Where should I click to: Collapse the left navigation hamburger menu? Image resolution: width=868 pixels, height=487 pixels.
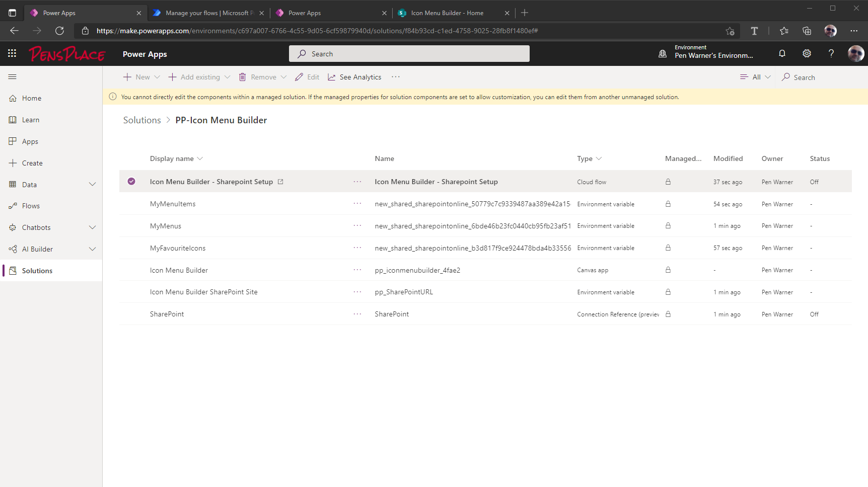coord(13,77)
